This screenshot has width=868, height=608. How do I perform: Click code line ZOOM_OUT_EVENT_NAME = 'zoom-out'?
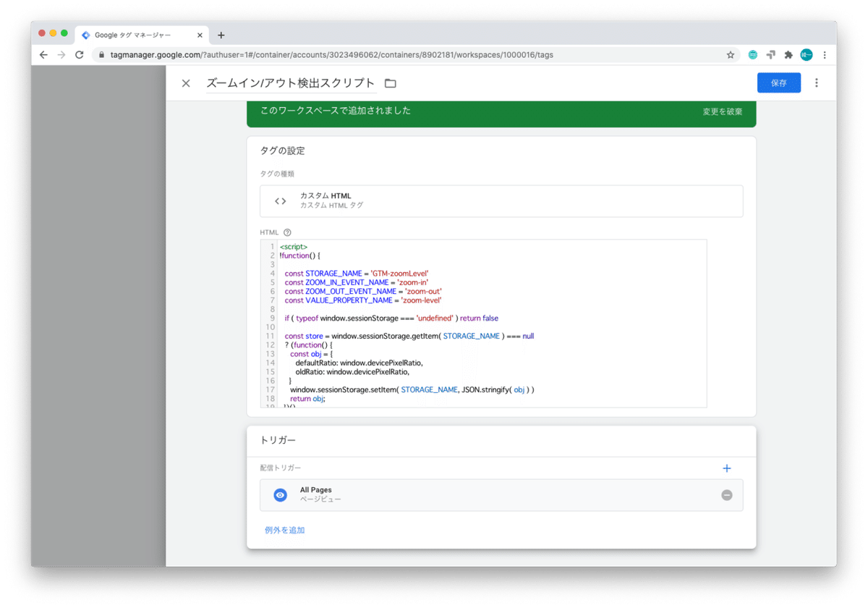[x=363, y=291]
